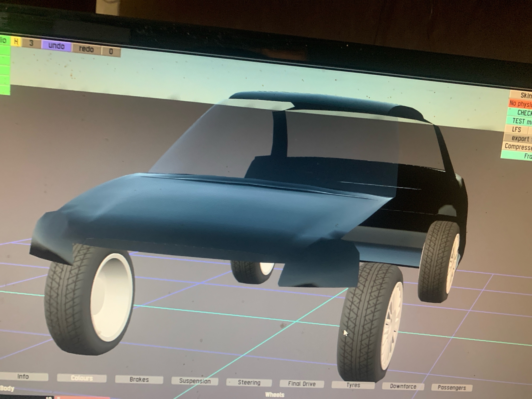Click the export button

pos(520,139)
